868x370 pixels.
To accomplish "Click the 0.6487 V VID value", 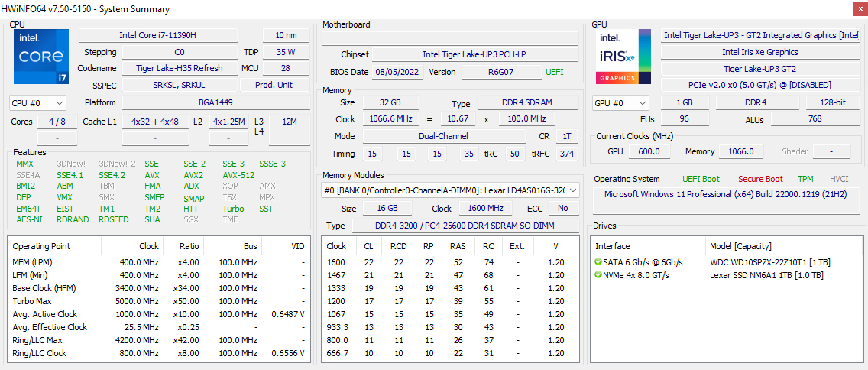I will pos(288,314).
